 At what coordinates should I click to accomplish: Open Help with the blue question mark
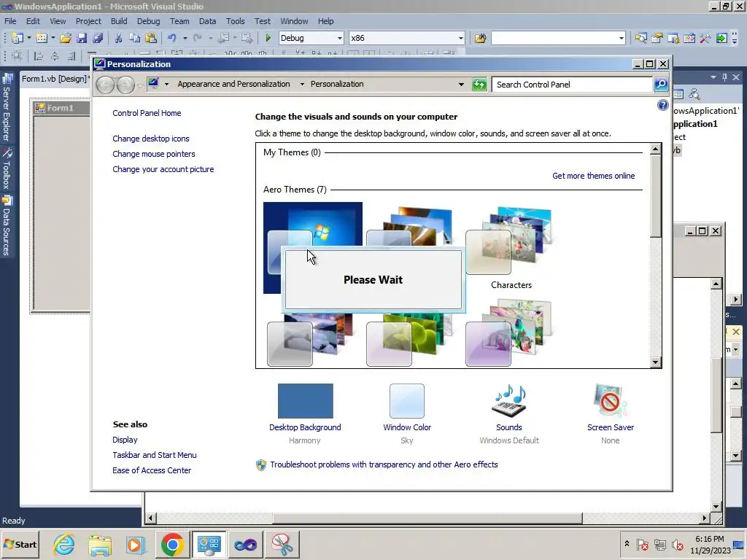click(x=662, y=105)
